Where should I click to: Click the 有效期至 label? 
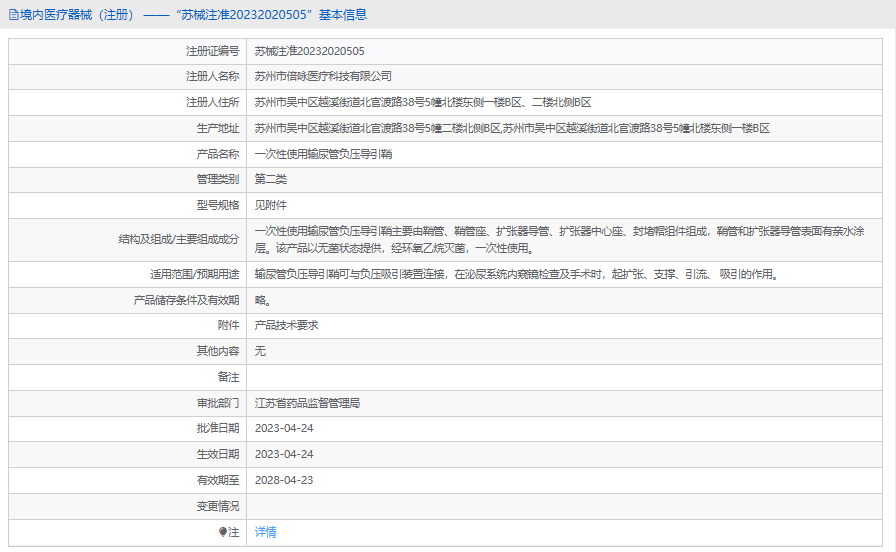click(x=218, y=480)
